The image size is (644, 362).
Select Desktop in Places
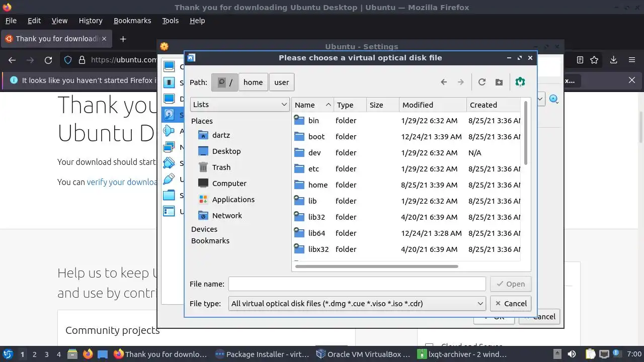(x=226, y=151)
